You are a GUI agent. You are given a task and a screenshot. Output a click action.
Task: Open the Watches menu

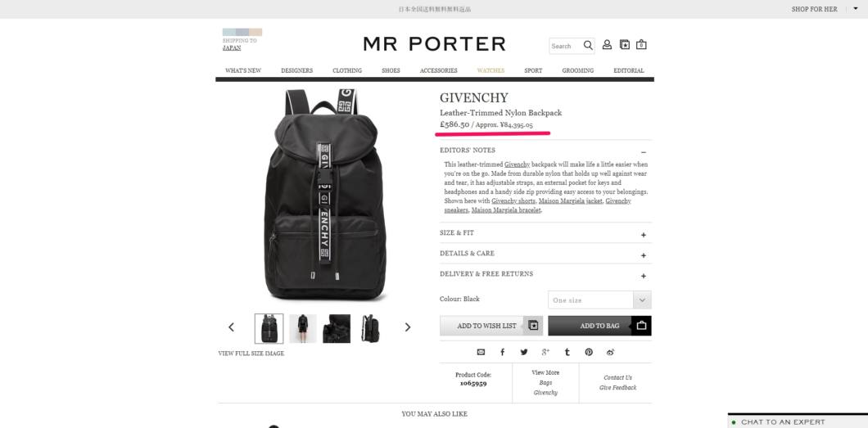pos(491,70)
